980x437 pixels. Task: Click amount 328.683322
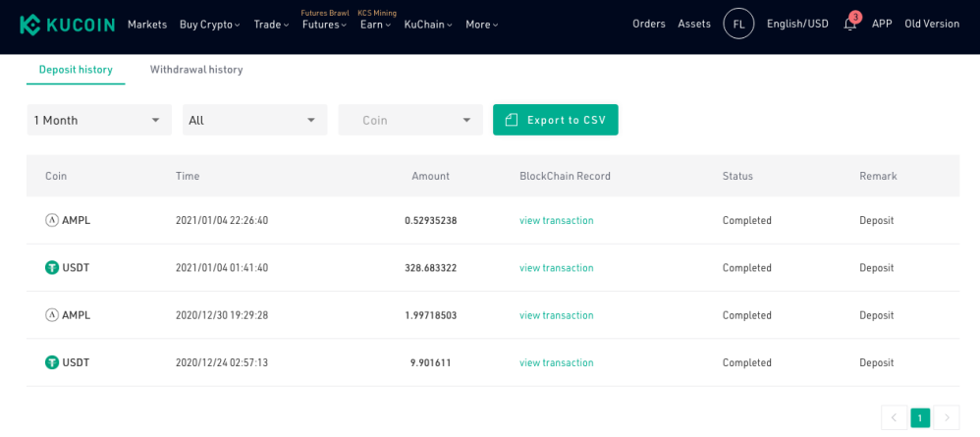pos(431,267)
